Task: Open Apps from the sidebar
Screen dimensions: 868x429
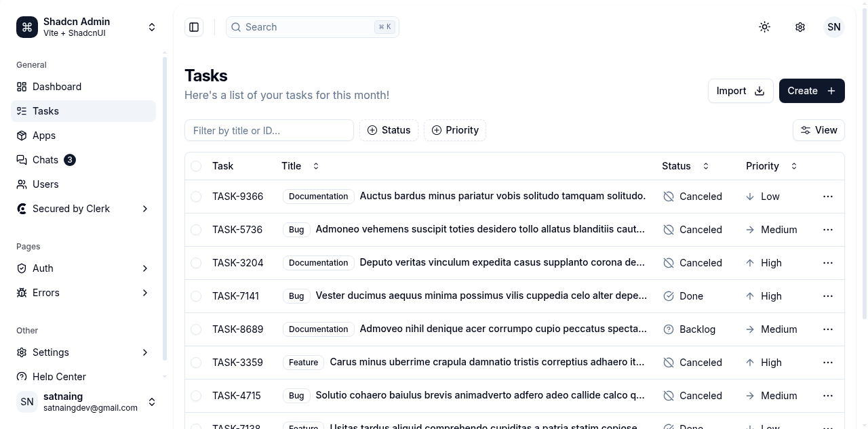Action: point(83,136)
